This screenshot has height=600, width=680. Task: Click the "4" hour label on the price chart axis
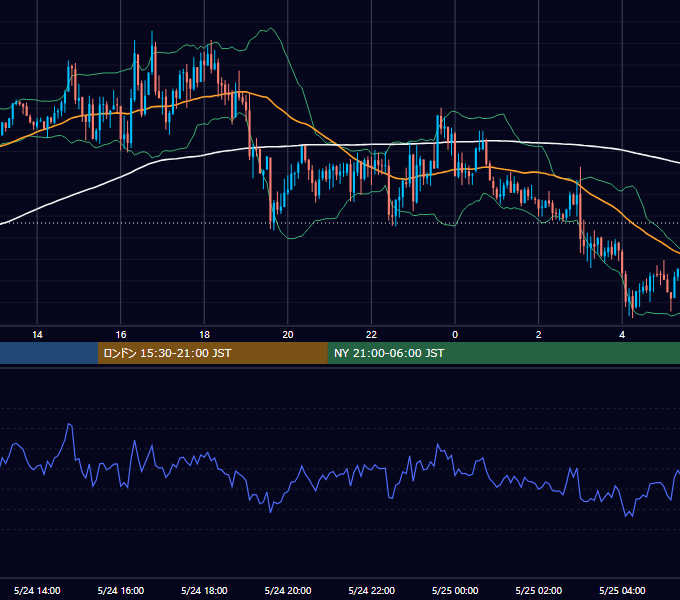pyautogui.click(x=622, y=335)
